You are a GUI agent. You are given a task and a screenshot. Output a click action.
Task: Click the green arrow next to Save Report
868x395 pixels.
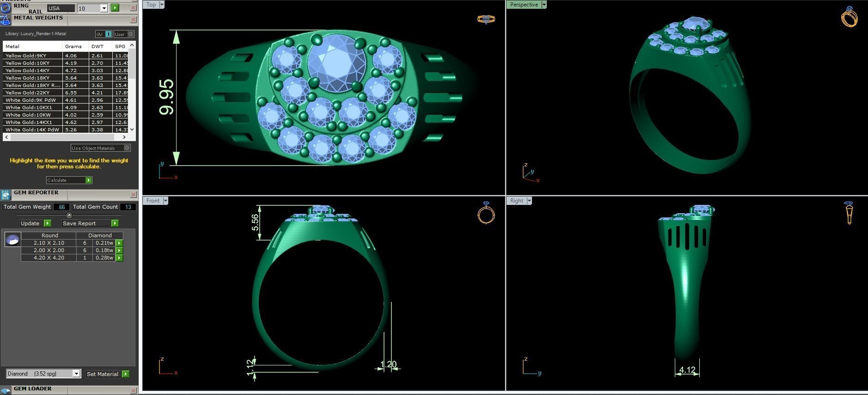coord(115,223)
